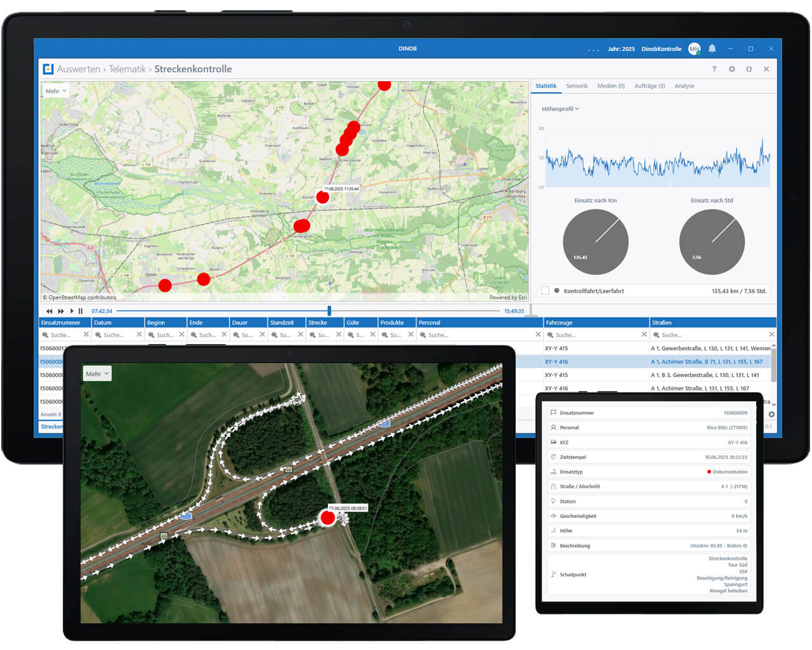Clear the Datum column search filter
Screen dimensions: 812x650
(x=139, y=335)
